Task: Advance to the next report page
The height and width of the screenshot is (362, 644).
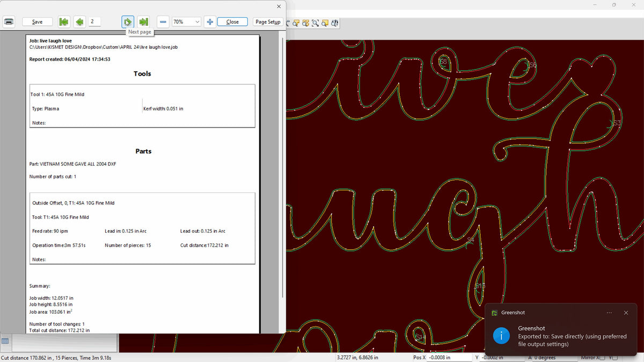Action: point(128,22)
